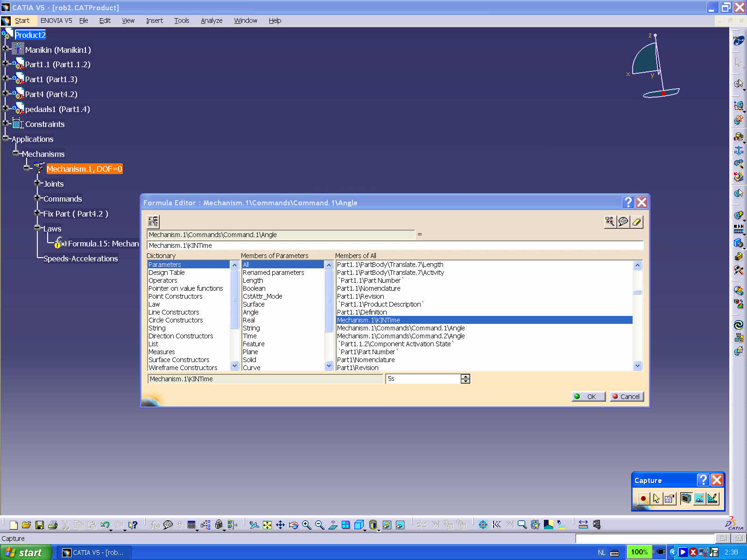The width and height of the screenshot is (747, 560).
Task: Expand the Part1.1 (Part1.1.2) node
Action: pos(6,63)
